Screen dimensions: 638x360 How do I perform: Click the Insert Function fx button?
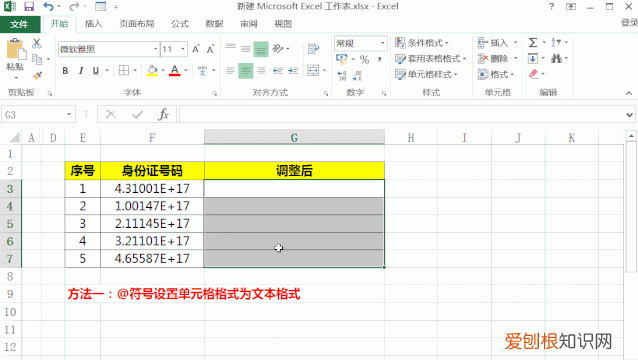(163, 115)
